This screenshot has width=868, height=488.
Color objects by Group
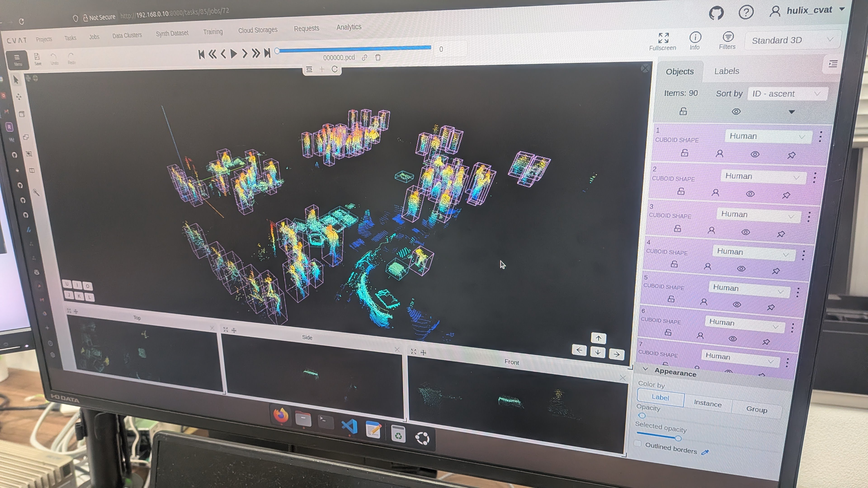tap(757, 410)
